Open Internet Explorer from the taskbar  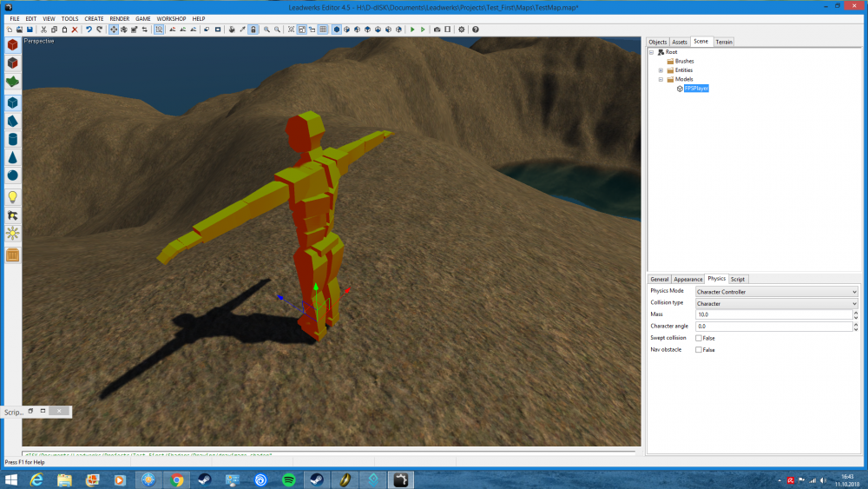tap(36, 479)
